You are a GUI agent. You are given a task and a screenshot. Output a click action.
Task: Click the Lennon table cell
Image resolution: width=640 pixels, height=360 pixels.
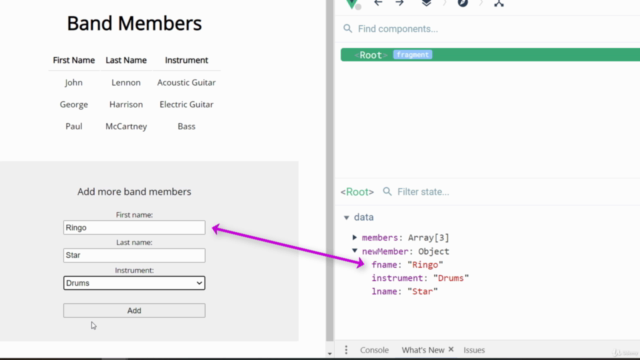pyautogui.click(x=126, y=82)
